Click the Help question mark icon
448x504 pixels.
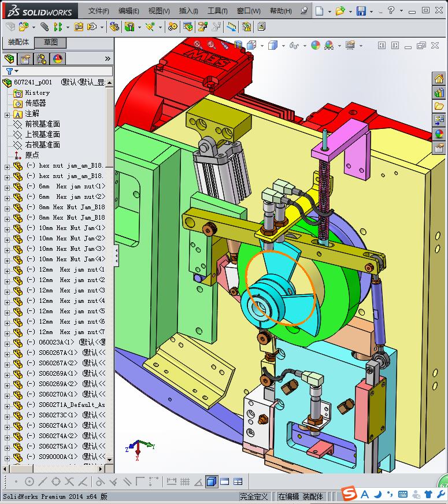coord(391,10)
